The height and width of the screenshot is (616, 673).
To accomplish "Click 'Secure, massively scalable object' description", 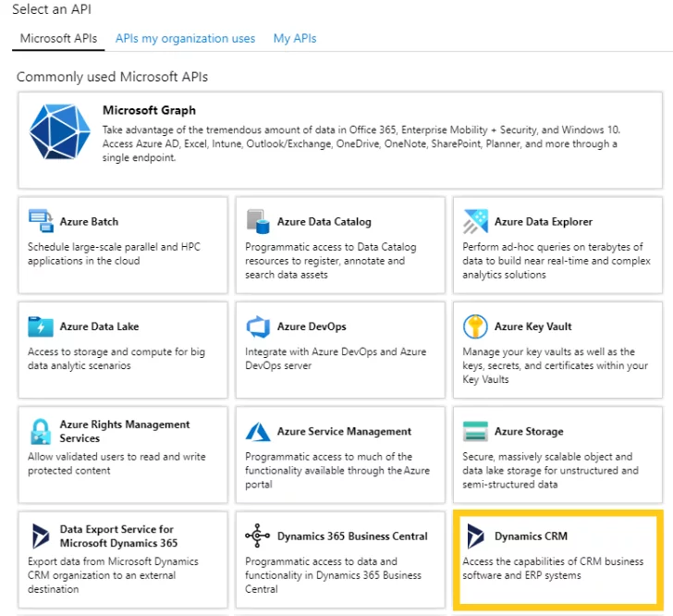I will click(550, 471).
